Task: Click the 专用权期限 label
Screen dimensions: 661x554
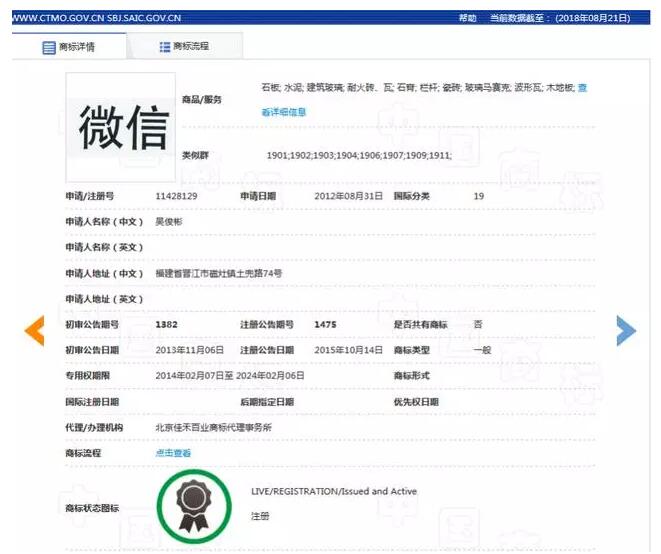Action: pyautogui.click(x=87, y=376)
